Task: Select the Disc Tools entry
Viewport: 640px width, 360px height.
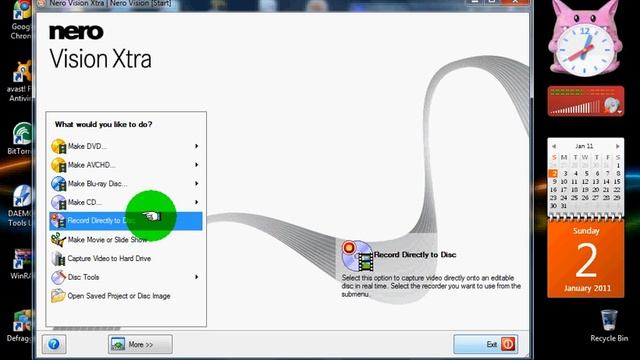Action: coord(126,277)
